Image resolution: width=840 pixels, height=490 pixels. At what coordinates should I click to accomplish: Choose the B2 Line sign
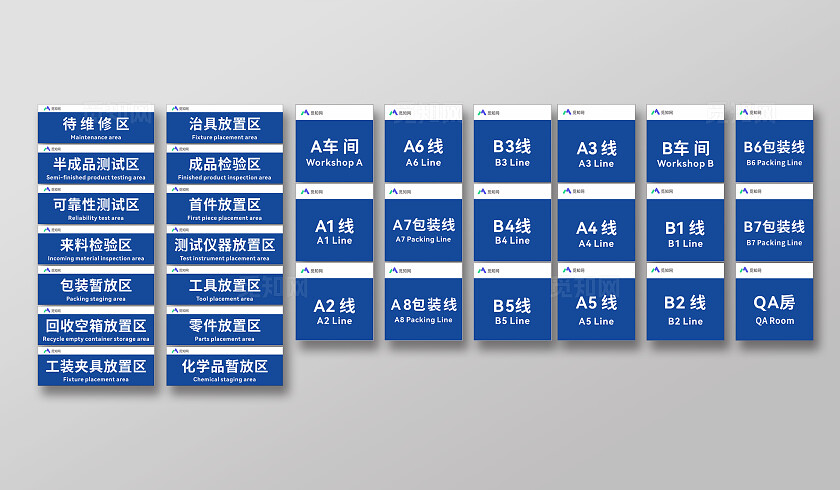pyautogui.click(x=685, y=308)
